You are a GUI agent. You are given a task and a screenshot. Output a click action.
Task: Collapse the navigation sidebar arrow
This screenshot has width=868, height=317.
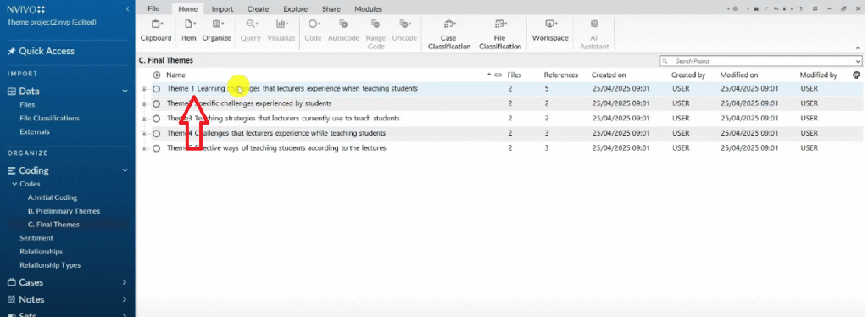(127, 8)
